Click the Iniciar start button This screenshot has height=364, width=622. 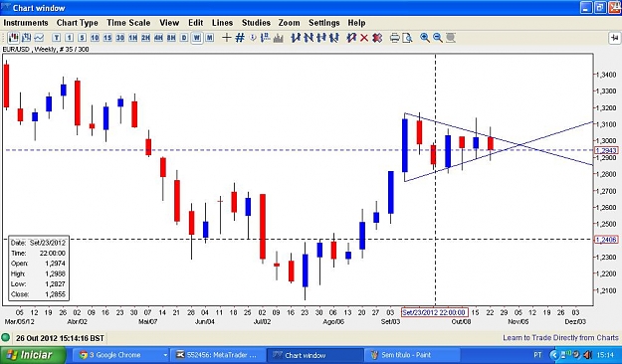coord(33,354)
